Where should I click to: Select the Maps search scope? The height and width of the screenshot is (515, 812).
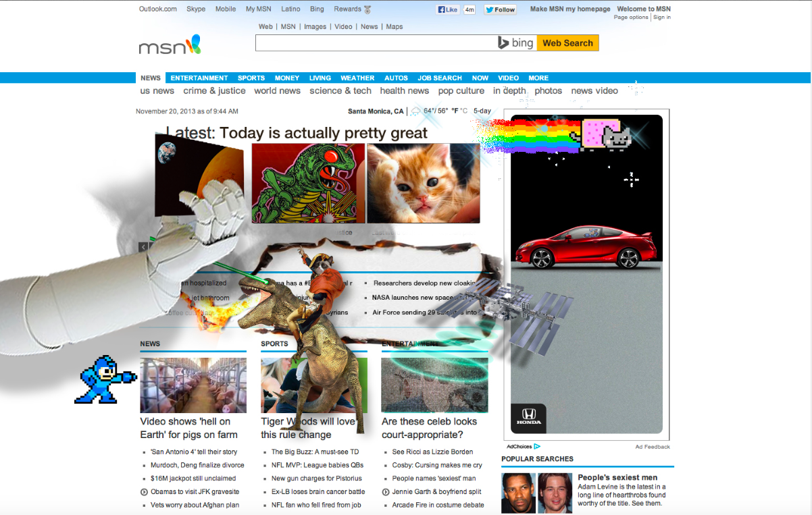click(395, 27)
